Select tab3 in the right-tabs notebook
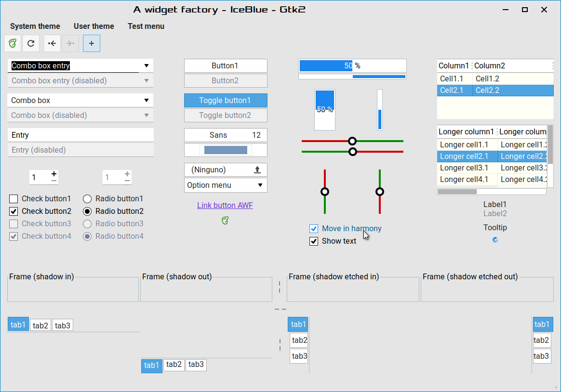 [x=541, y=356]
